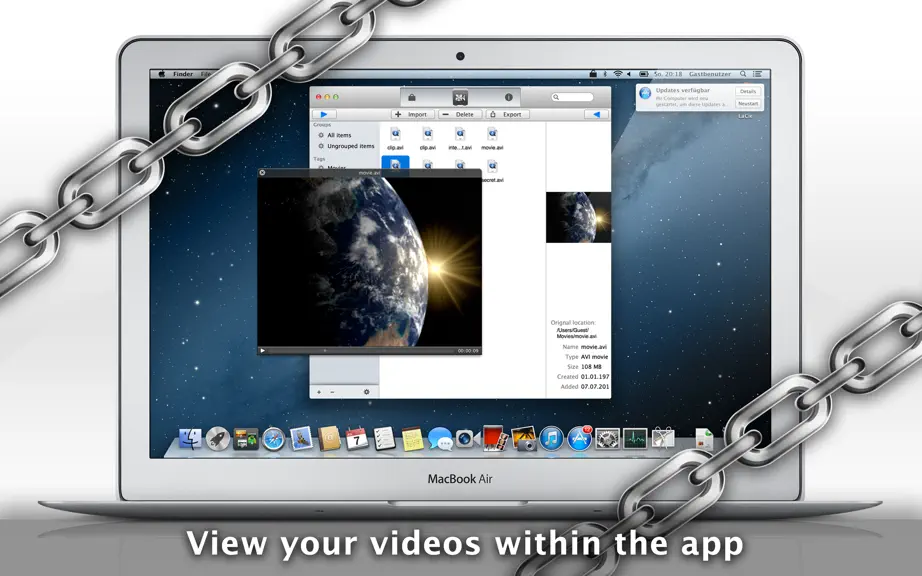Click the blue highlighted file icon
Image resolution: width=922 pixels, height=576 pixels.
point(395,163)
